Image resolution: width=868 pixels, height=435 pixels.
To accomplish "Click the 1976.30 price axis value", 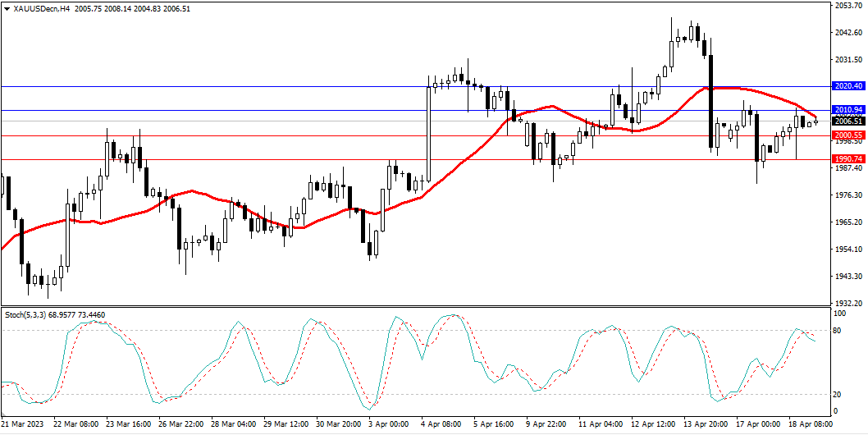I will coord(849,195).
